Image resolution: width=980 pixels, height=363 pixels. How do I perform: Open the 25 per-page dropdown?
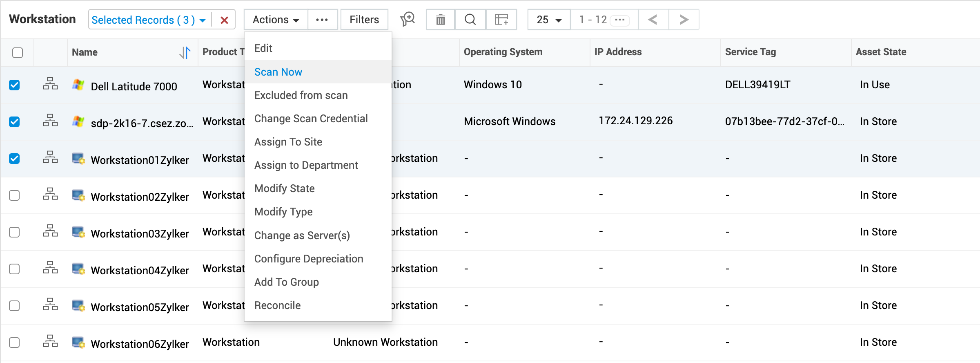coord(548,20)
